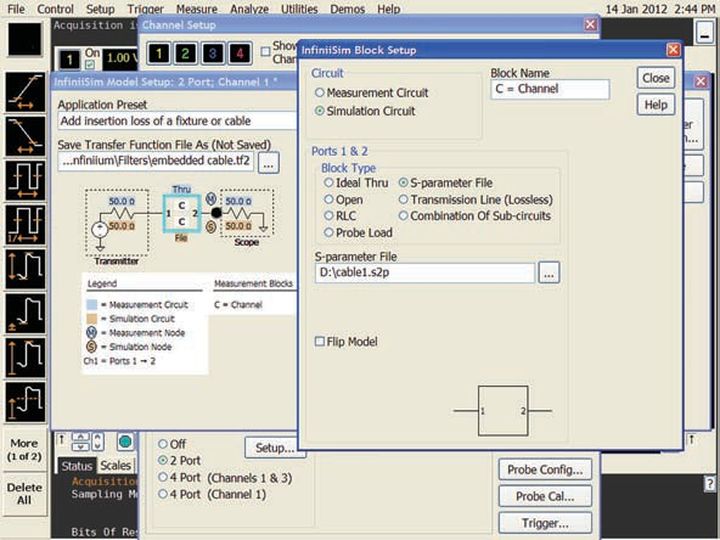The width and height of the screenshot is (720, 540).
Task: Click the Setup... button
Action: pos(274,448)
